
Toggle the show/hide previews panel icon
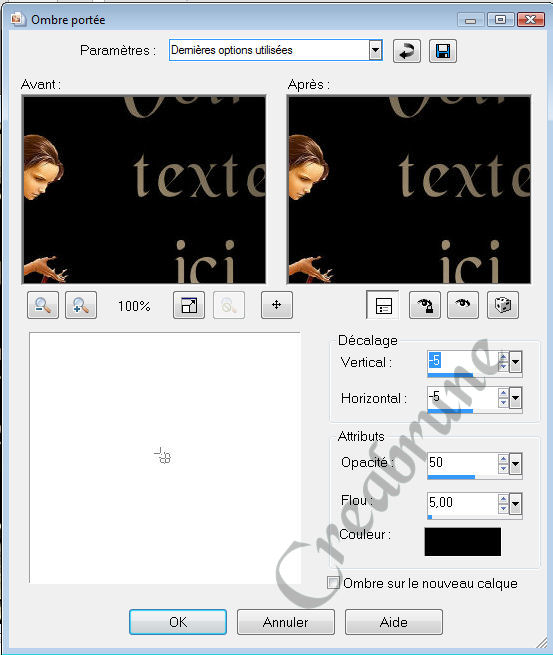(x=383, y=305)
